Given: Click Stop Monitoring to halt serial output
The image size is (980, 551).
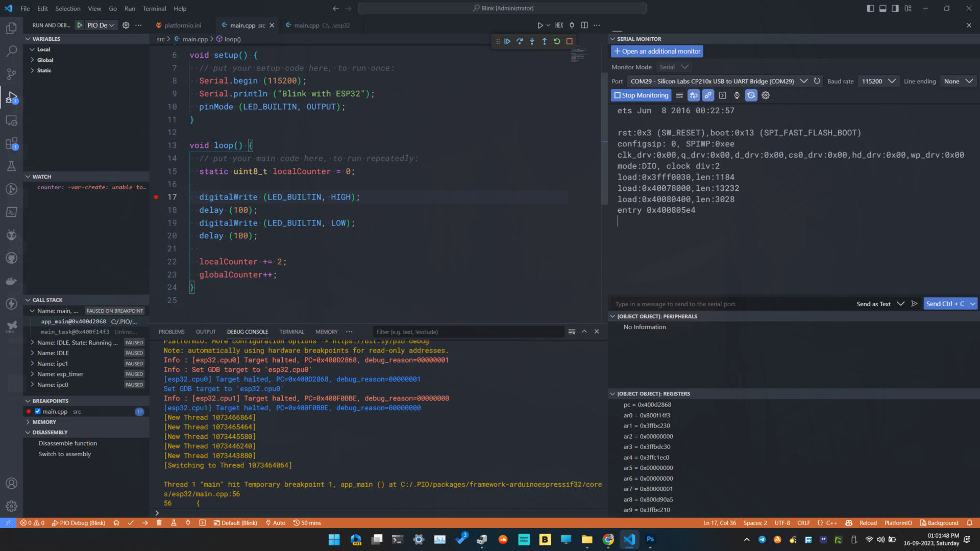Looking at the screenshot, I should point(641,95).
